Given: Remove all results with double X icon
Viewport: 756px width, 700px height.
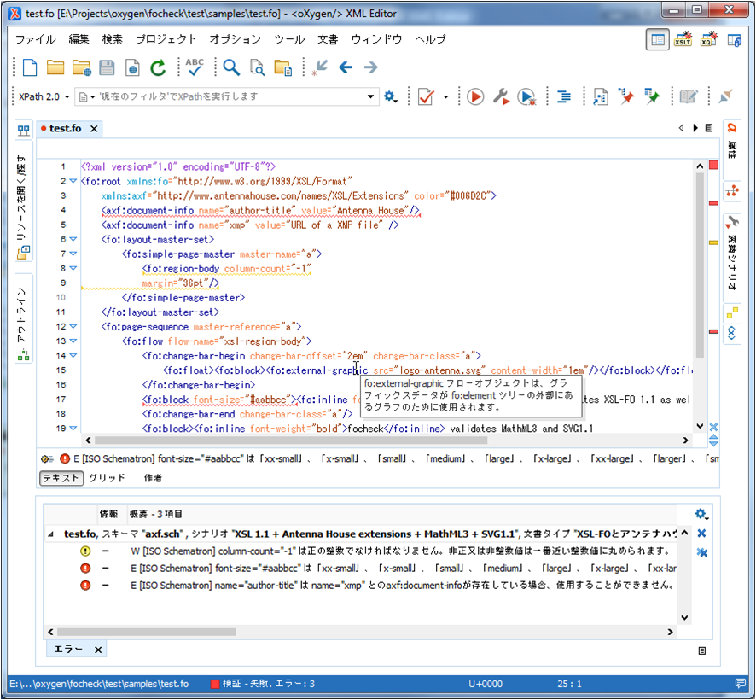Looking at the screenshot, I should tap(702, 552).
